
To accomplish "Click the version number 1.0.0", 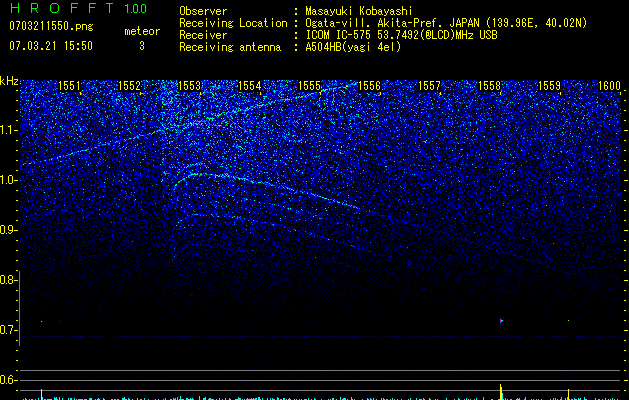I will click(136, 9).
